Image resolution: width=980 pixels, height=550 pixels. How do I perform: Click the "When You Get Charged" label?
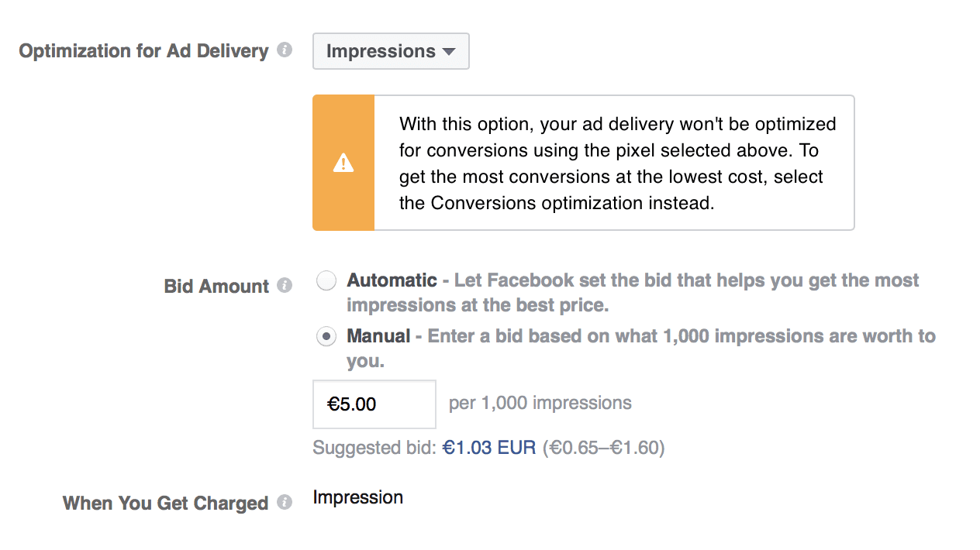point(165,504)
